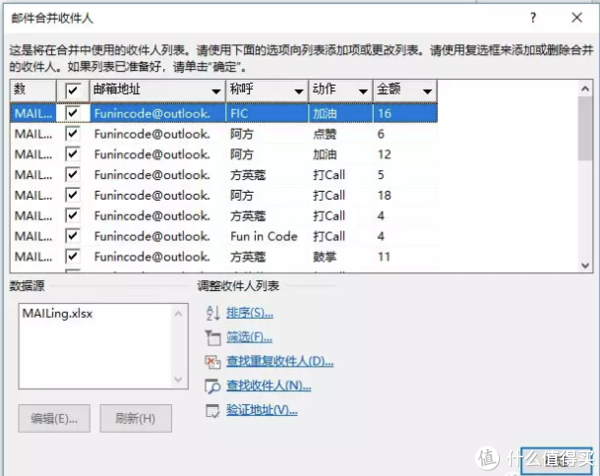Toggle checkbox for the Fun in Code row

tap(72, 236)
